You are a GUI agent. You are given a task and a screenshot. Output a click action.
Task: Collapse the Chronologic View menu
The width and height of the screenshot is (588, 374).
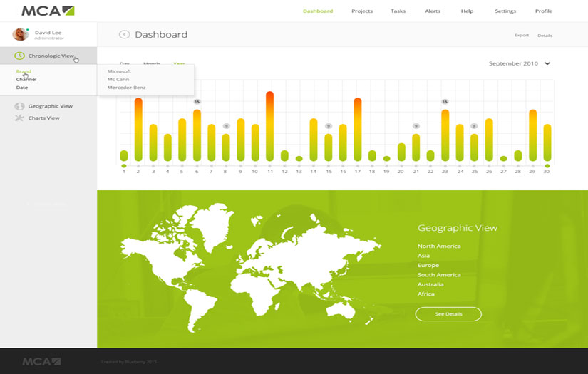tap(48, 56)
